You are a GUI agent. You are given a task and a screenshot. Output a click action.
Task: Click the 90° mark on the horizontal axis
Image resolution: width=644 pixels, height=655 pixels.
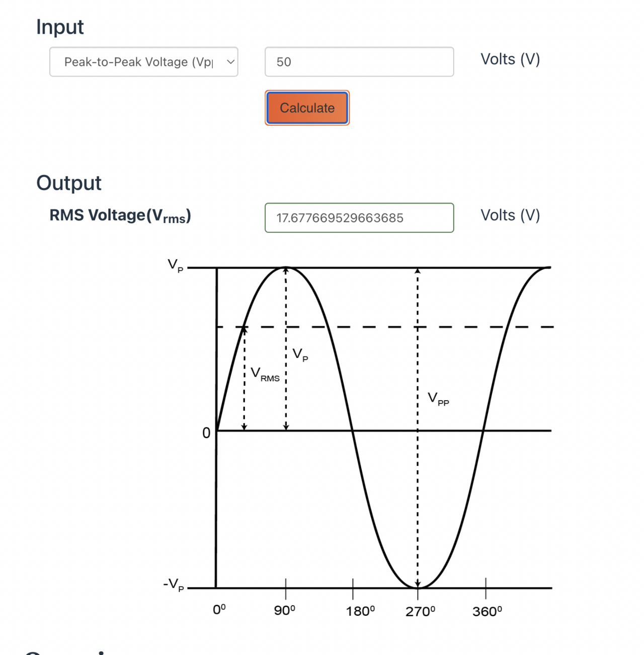click(x=285, y=611)
